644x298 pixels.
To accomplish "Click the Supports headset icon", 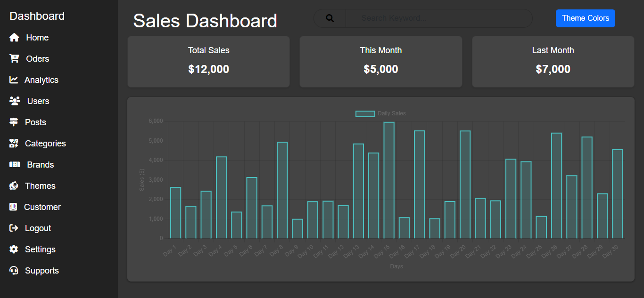I will 14,271.
